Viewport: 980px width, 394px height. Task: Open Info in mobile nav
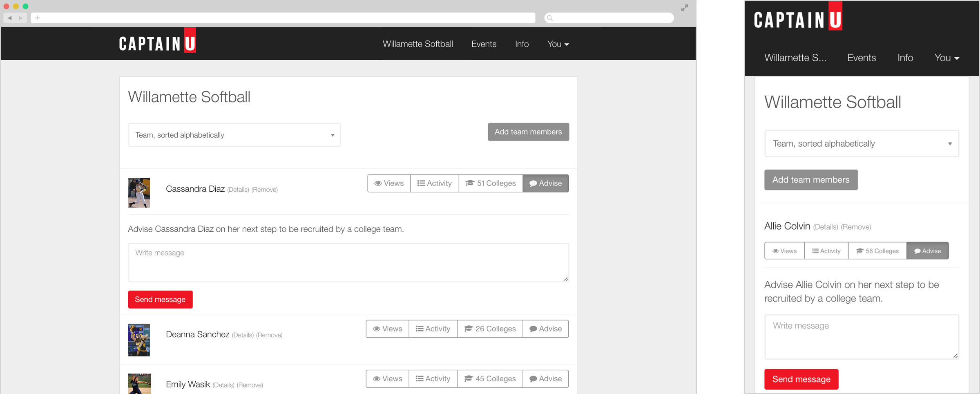point(905,58)
